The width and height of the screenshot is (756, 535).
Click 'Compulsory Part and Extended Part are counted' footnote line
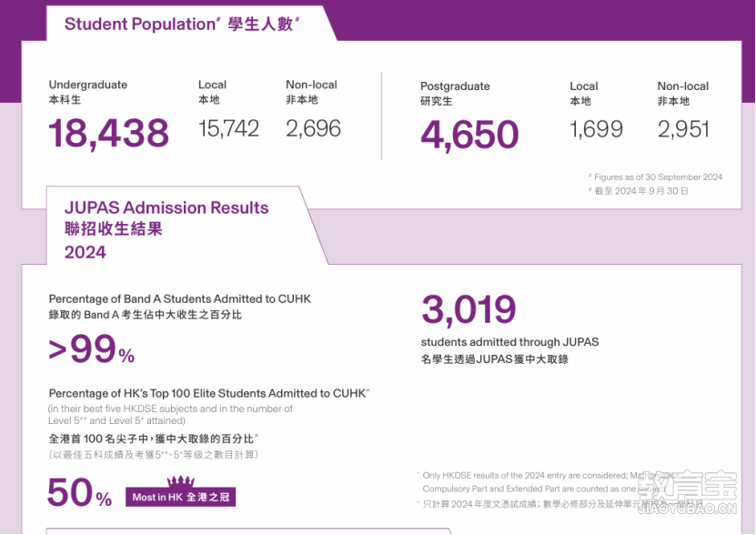tap(544, 489)
